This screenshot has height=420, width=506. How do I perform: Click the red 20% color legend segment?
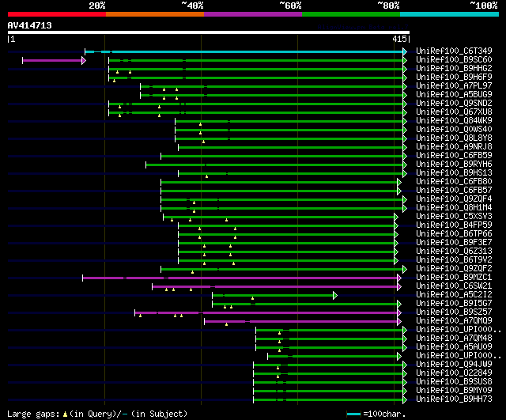click(57, 14)
